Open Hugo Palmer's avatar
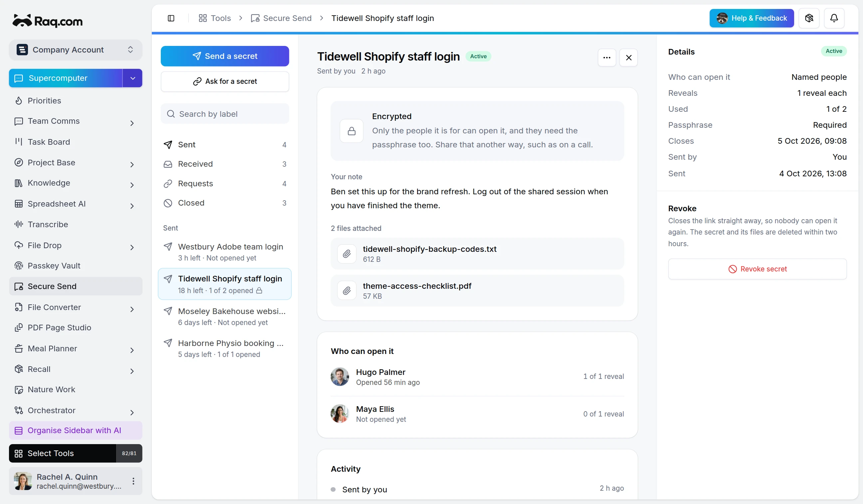 click(x=340, y=376)
